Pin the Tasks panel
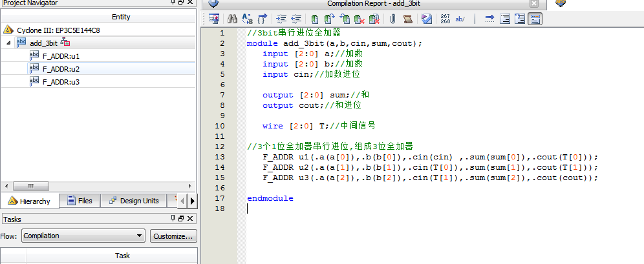 click(173, 219)
